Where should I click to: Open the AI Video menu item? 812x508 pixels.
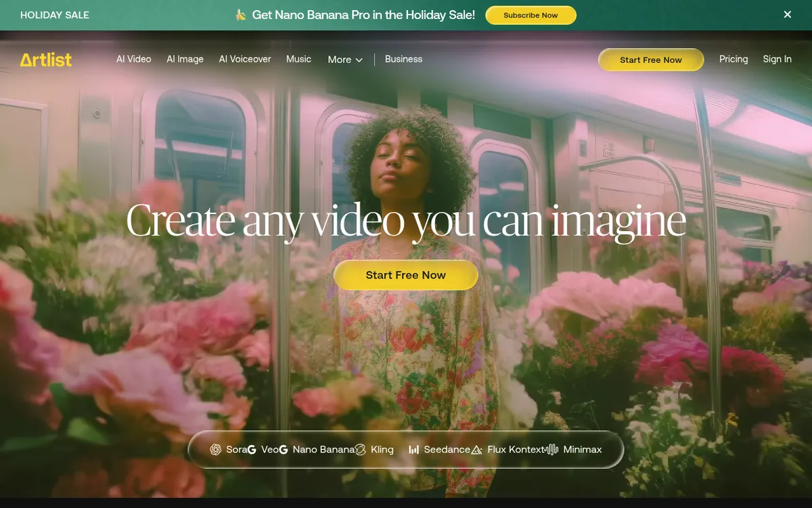133,59
